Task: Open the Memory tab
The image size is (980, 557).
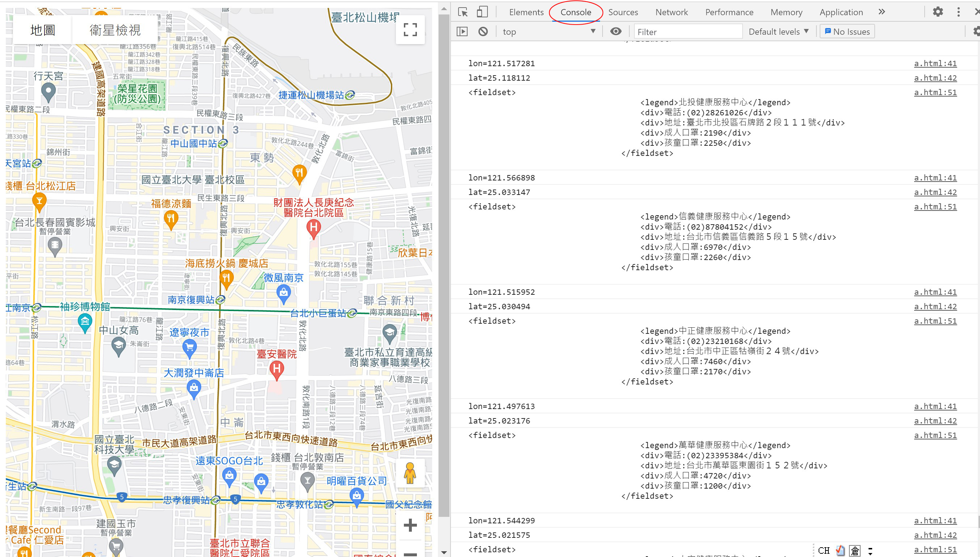Action: click(786, 12)
